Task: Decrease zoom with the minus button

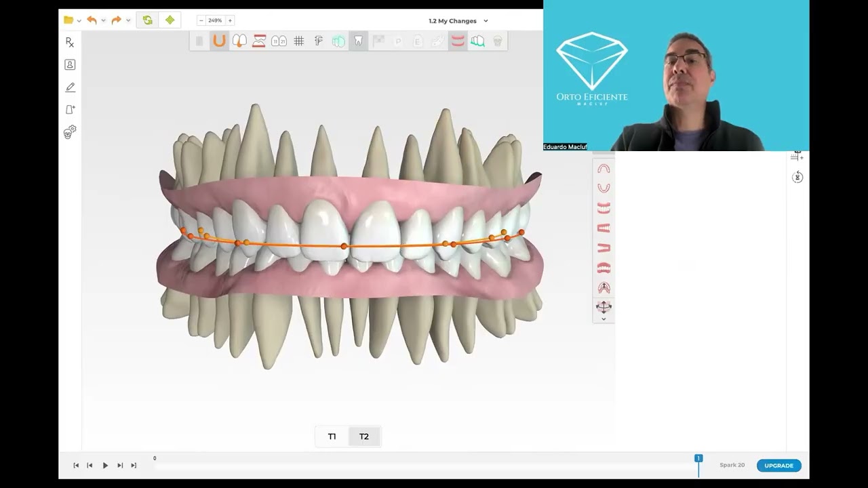Action: pyautogui.click(x=201, y=20)
